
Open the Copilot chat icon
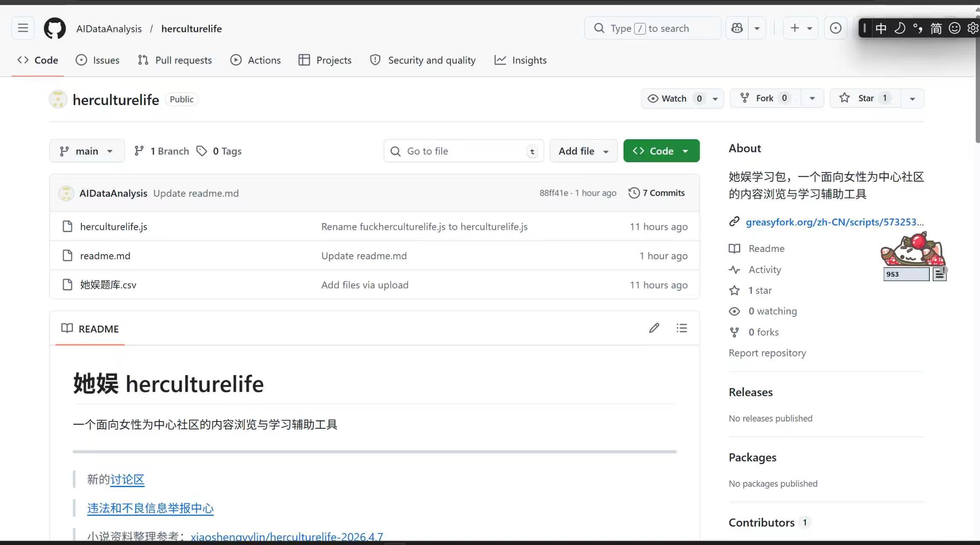tap(737, 28)
